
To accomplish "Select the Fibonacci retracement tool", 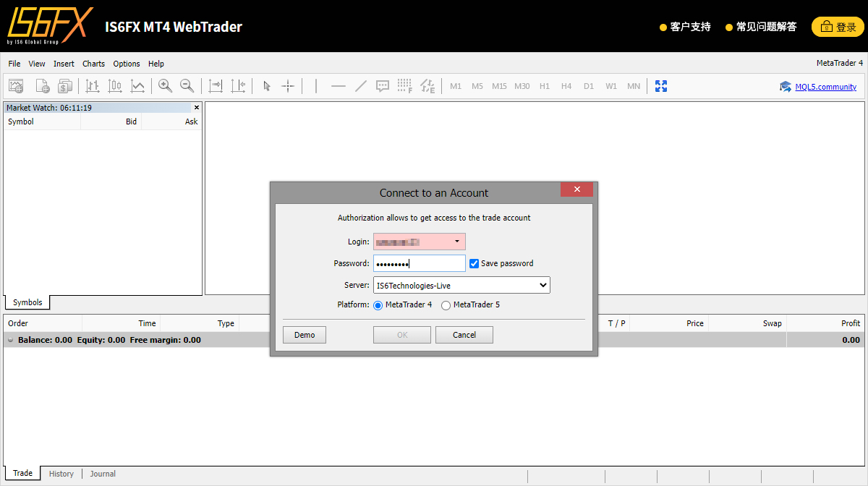I will (x=405, y=86).
